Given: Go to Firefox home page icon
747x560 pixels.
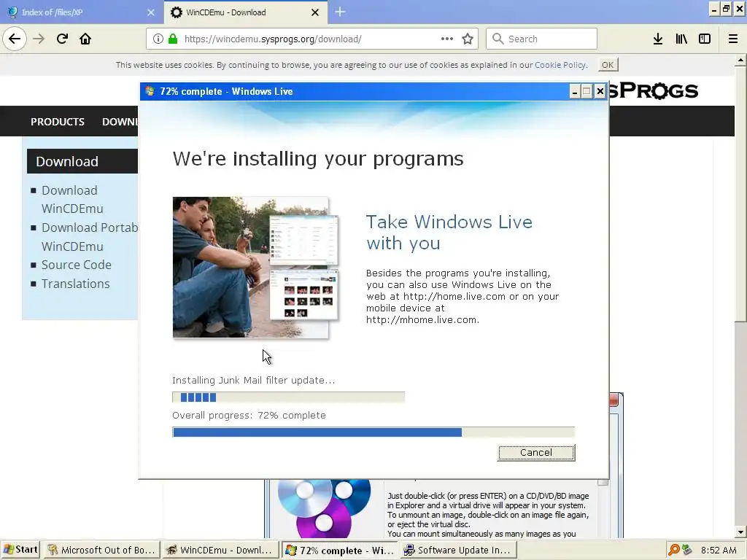Looking at the screenshot, I should tap(85, 39).
